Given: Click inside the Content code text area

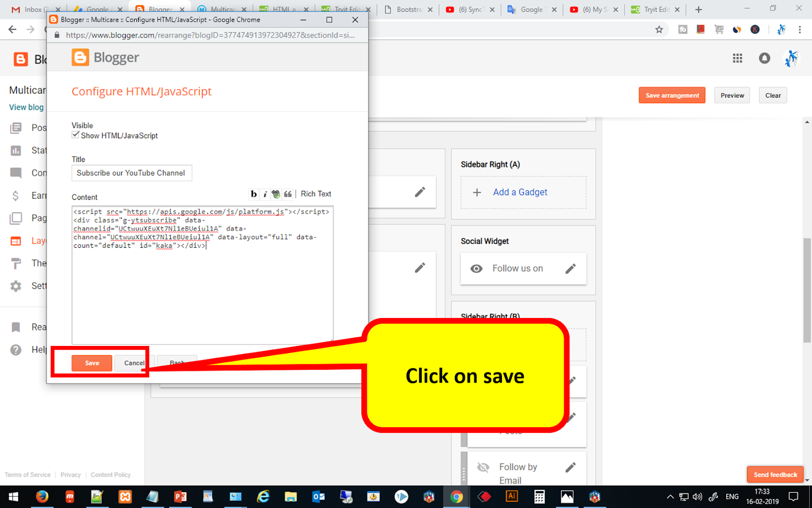Looking at the screenshot, I should click(202, 275).
